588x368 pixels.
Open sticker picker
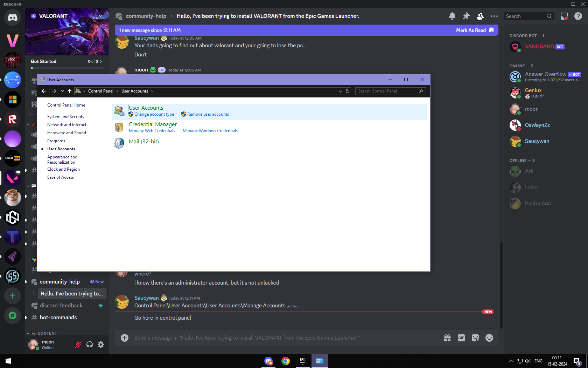475,338
